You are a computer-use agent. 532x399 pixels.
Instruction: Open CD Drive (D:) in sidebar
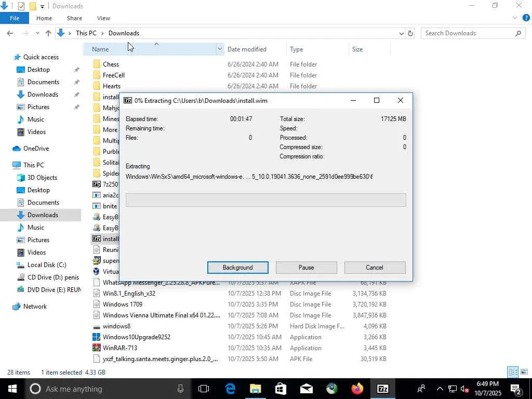point(53,277)
